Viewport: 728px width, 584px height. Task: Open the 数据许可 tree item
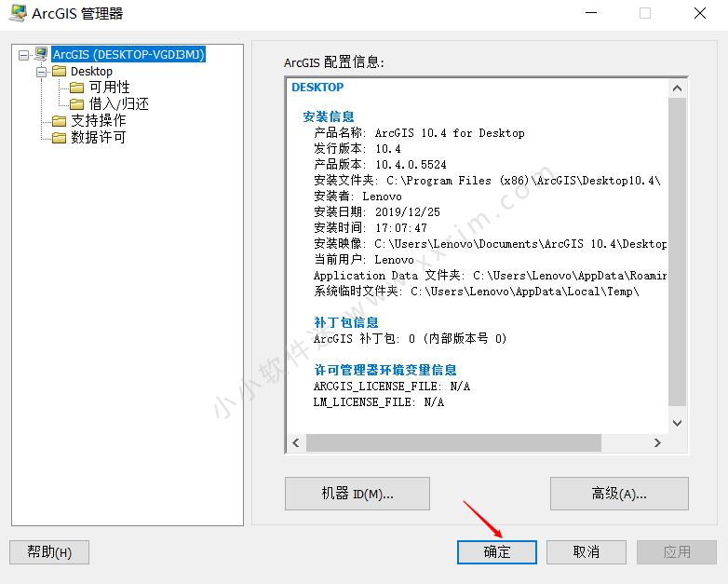(99, 138)
